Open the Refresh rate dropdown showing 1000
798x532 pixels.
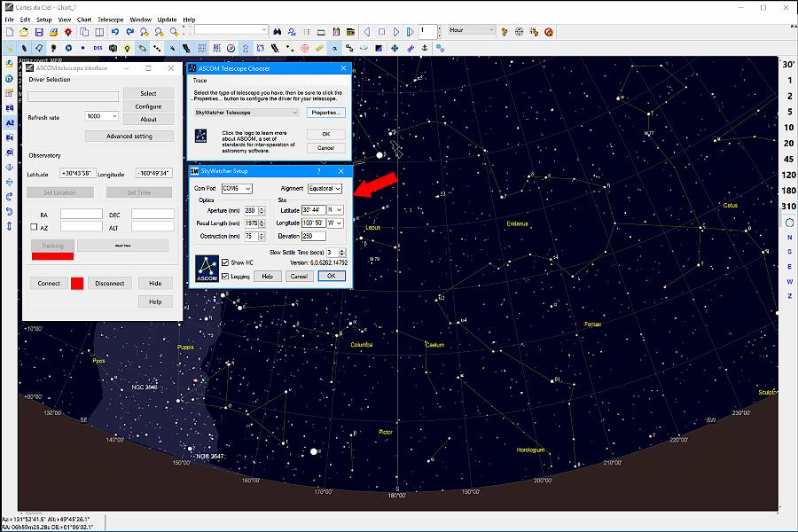(102, 116)
